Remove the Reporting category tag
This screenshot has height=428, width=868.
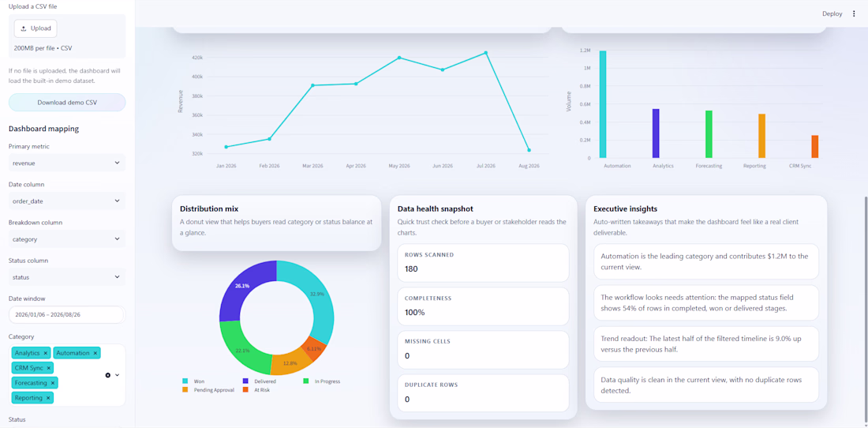click(48, 397)
